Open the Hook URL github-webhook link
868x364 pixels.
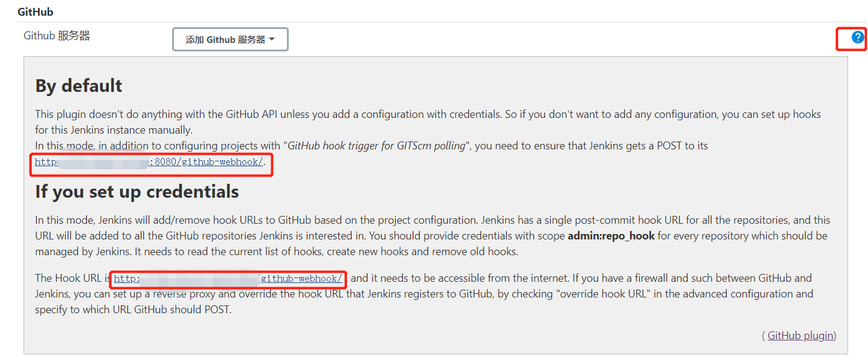click(228, 279)
